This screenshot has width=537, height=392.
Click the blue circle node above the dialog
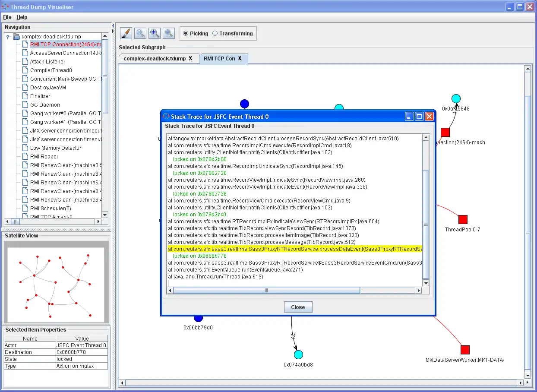244,104
